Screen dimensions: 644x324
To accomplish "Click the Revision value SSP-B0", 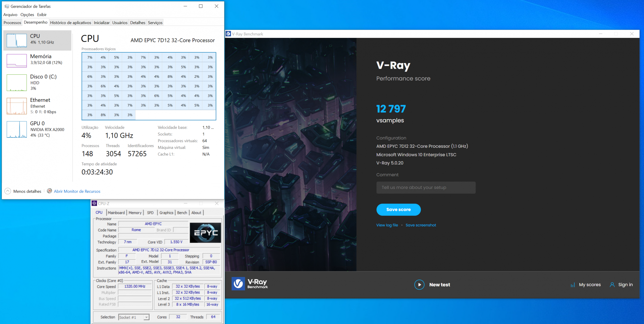I will pos(211,262).
